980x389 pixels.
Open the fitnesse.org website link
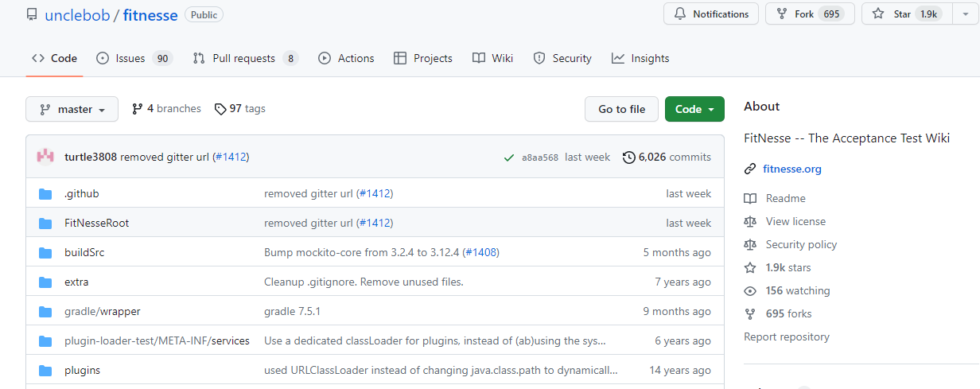(x=791, y=169)
